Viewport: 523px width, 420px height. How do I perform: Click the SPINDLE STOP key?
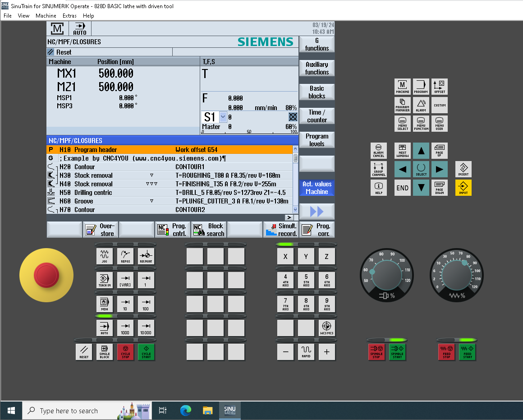[x=376, y=352]
